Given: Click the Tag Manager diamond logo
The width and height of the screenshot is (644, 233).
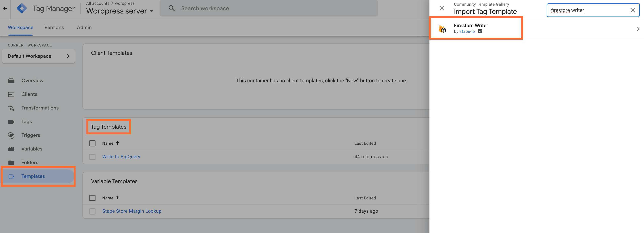Looking at the screenshot, I should (x=22, y=8).
